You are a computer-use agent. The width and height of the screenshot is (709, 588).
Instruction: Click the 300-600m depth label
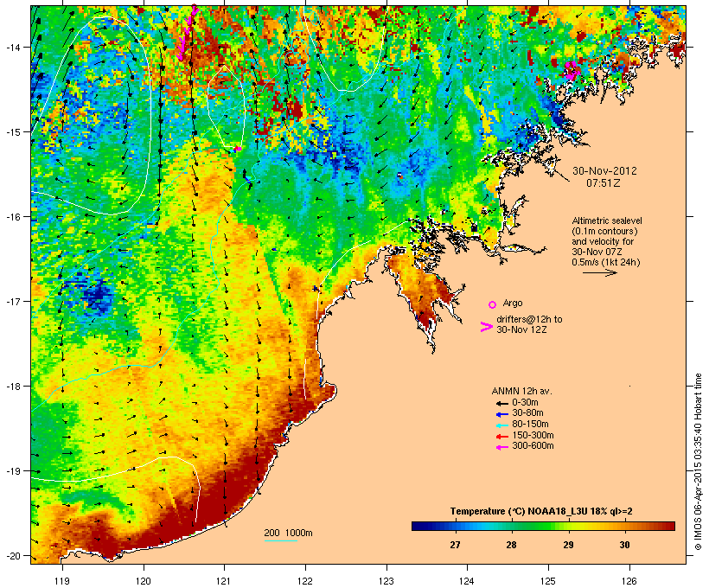[x=533, y=446]
